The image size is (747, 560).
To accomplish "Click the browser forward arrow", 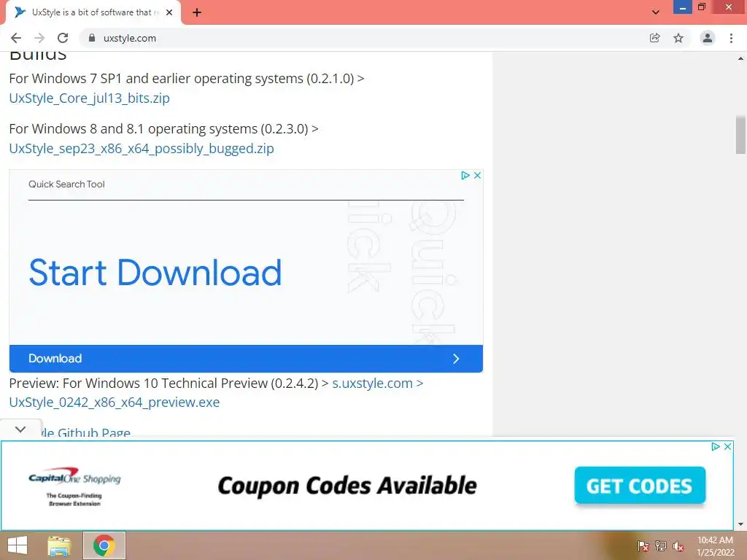I will pos(39,38).
